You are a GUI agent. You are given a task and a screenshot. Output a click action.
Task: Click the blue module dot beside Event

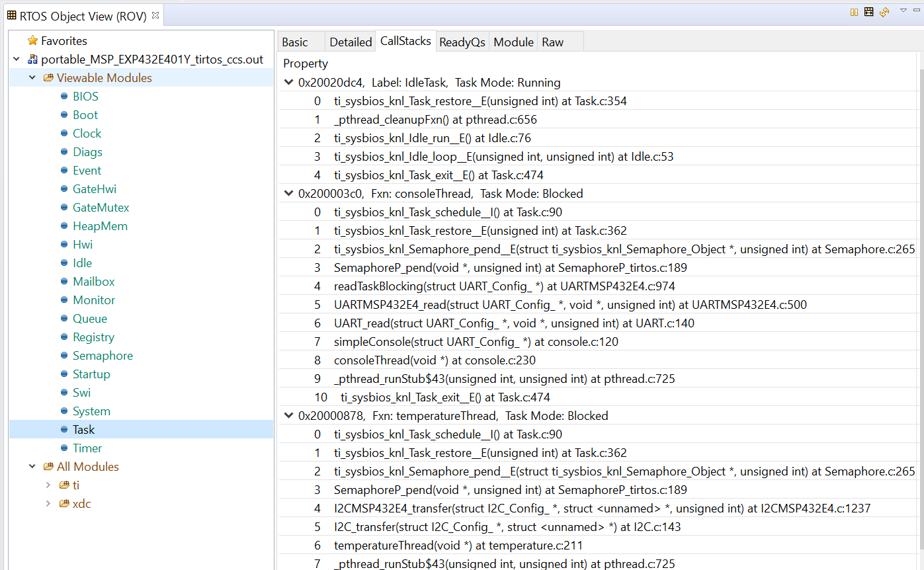tap(64, 171)
